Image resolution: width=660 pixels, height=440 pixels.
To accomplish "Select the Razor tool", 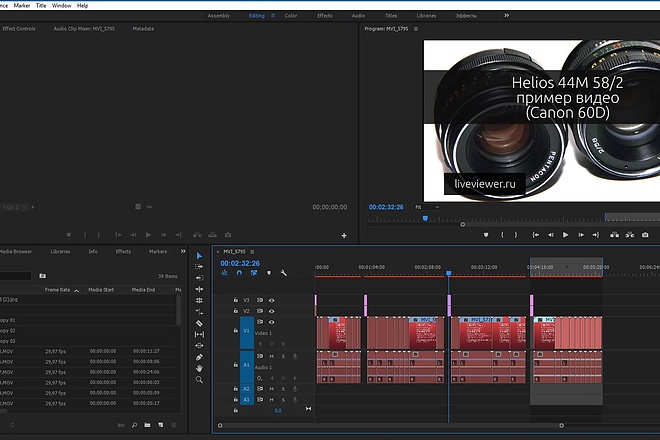I will point(199,323).
